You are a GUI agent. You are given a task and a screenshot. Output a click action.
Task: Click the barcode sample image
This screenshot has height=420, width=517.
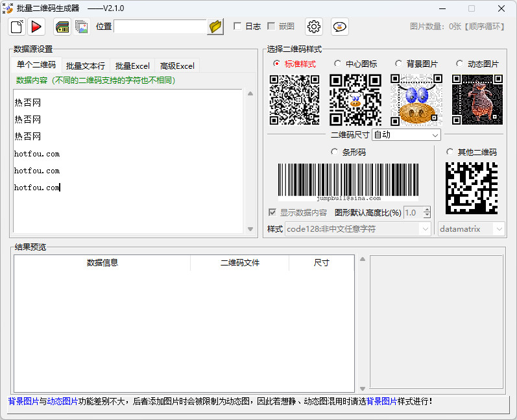tap(348, 182)
